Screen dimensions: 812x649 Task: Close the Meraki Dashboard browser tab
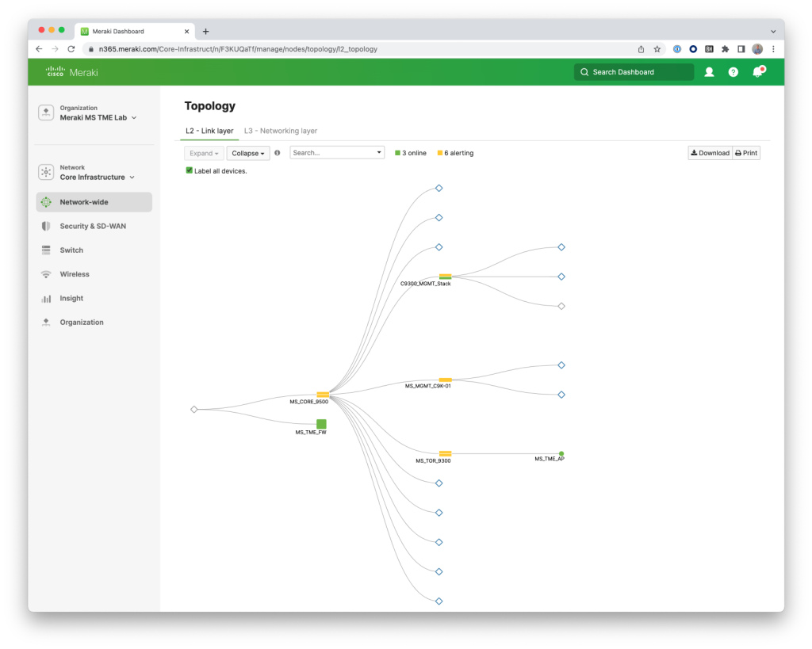pyautogui.click(x=187, y=31)
